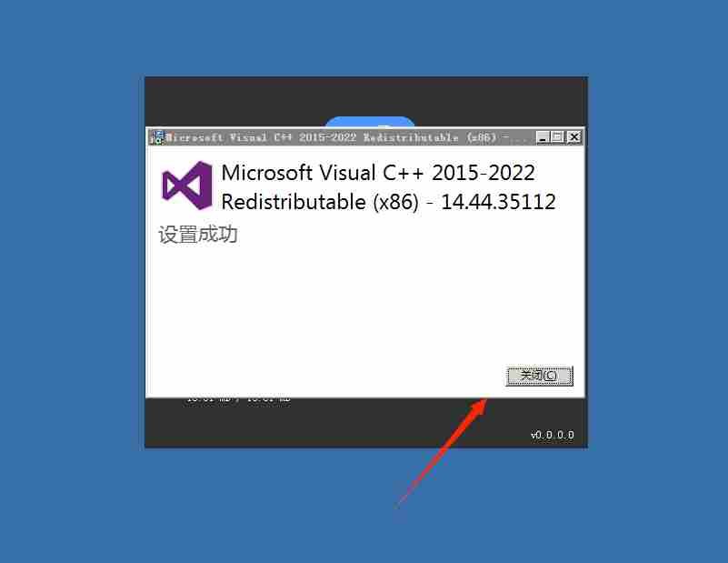Image resolution: width=728 pixels, height=563 pixels.
Task: Click the 关闭(C) close button
Action: (x=539, y=376)
